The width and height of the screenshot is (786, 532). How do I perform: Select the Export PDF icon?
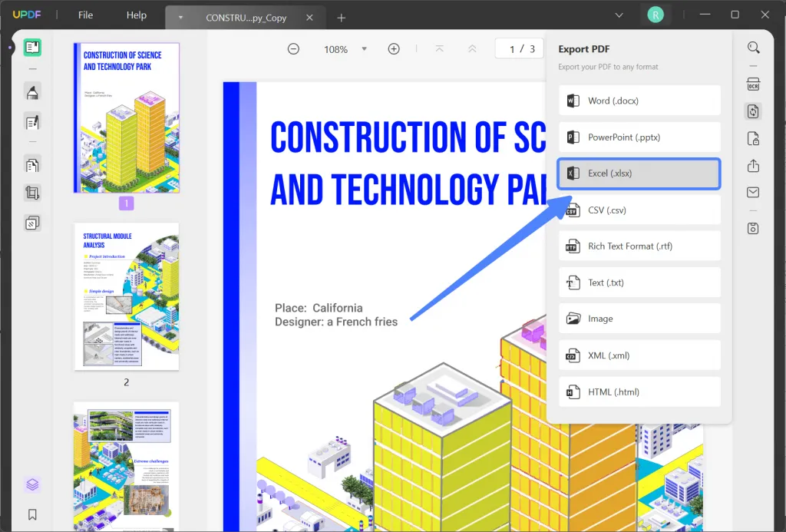[x=753, y=111]
